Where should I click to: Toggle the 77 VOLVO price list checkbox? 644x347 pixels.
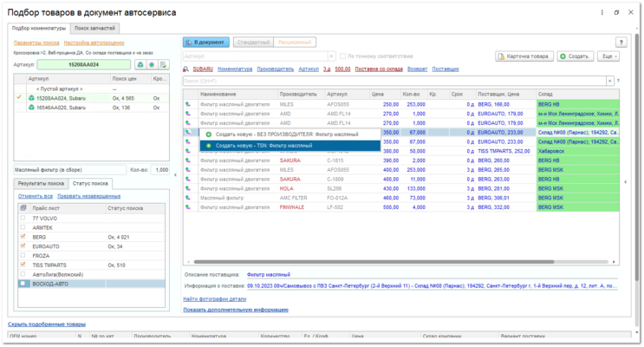point(23,218)
